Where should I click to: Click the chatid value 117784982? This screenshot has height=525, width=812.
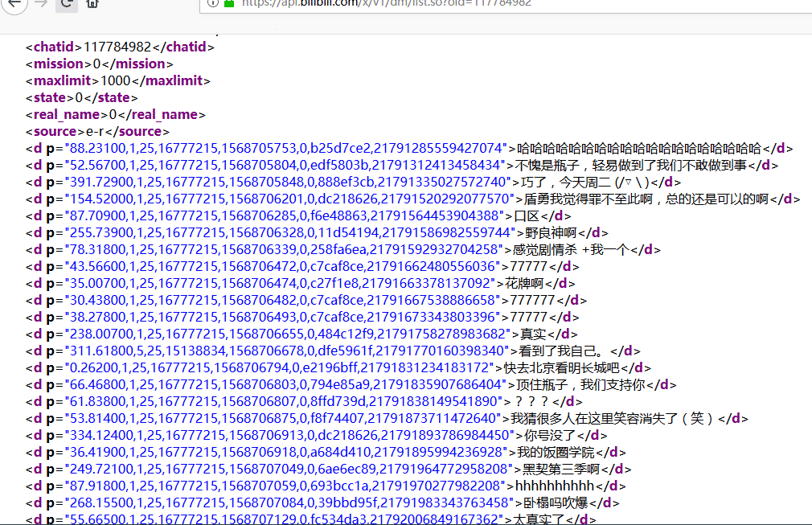[117, 47]
